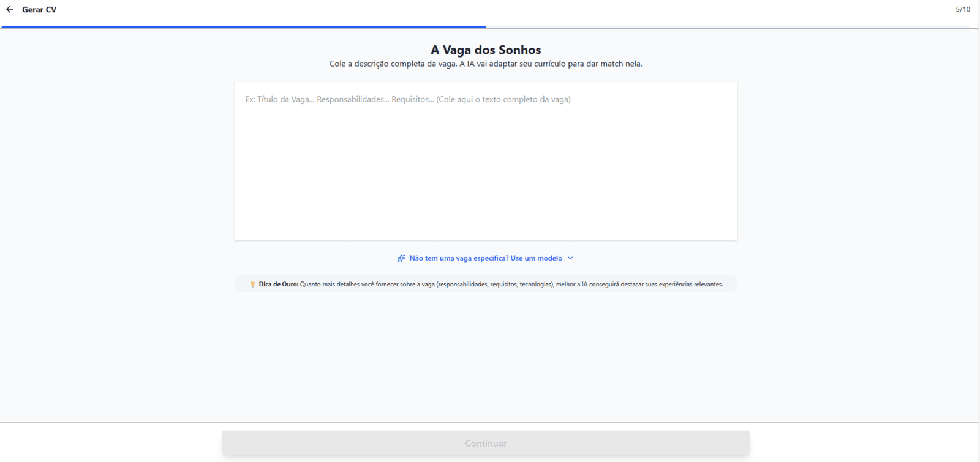Click the sparkle icon beside the template link
This screenshot has width=980, height=462.
(x=401, y=258)
